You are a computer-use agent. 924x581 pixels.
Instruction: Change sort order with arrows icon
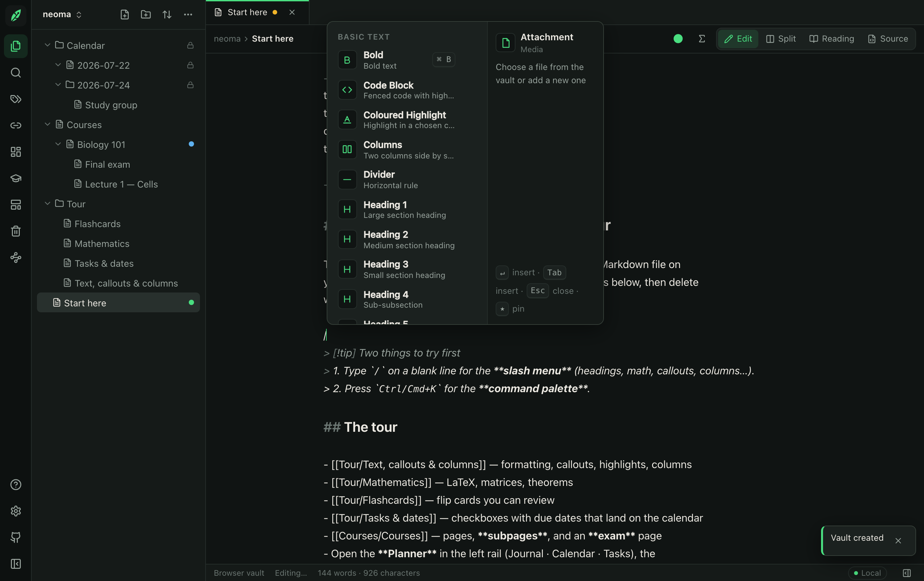[x=167, y=15]
